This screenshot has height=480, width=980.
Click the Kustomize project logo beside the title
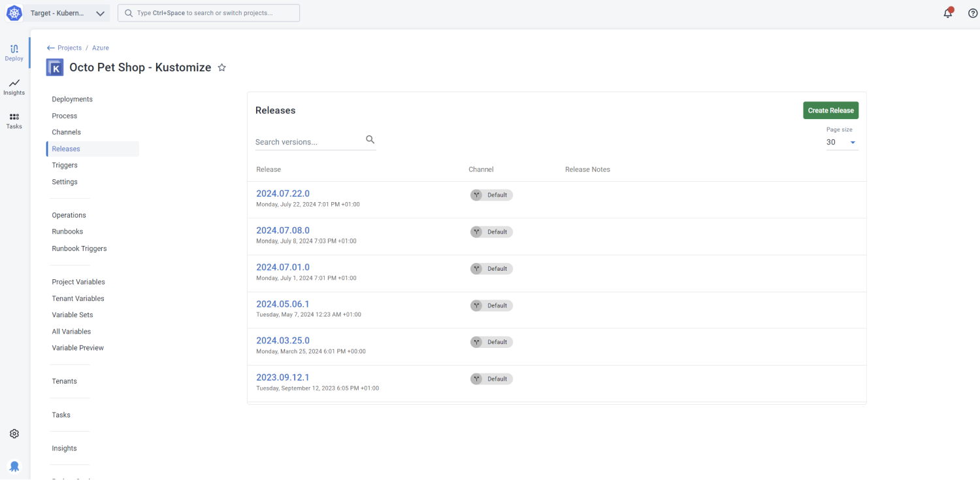(54, 67)
